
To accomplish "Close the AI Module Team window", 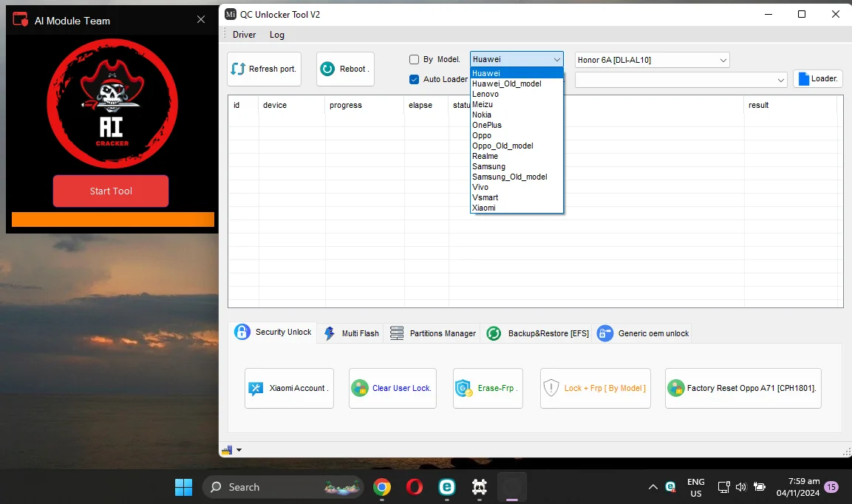I will coord(201,19).
